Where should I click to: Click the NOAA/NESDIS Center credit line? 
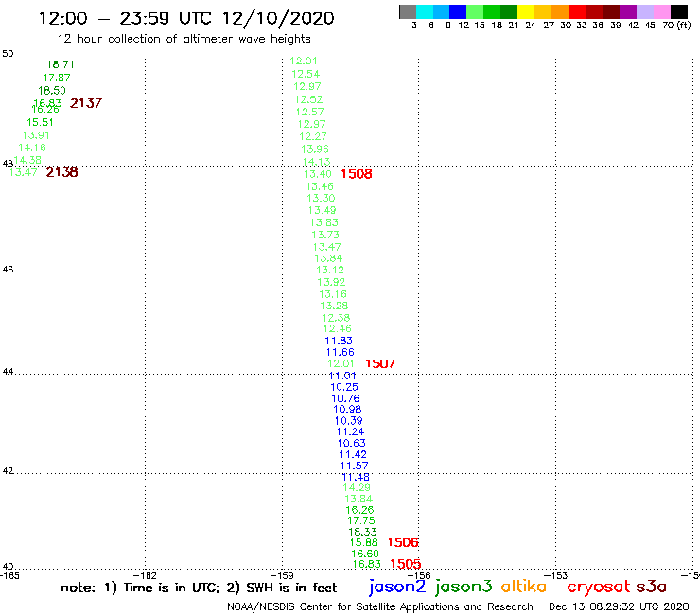point(380,607)
